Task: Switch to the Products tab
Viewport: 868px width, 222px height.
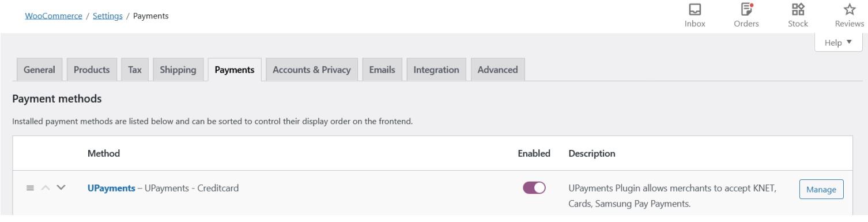Action: [92, 70]
